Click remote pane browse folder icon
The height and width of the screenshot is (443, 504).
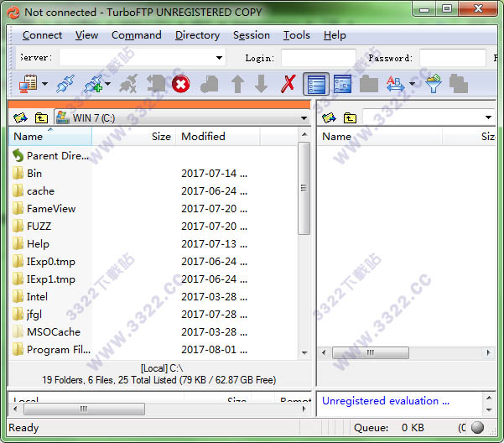329,118
